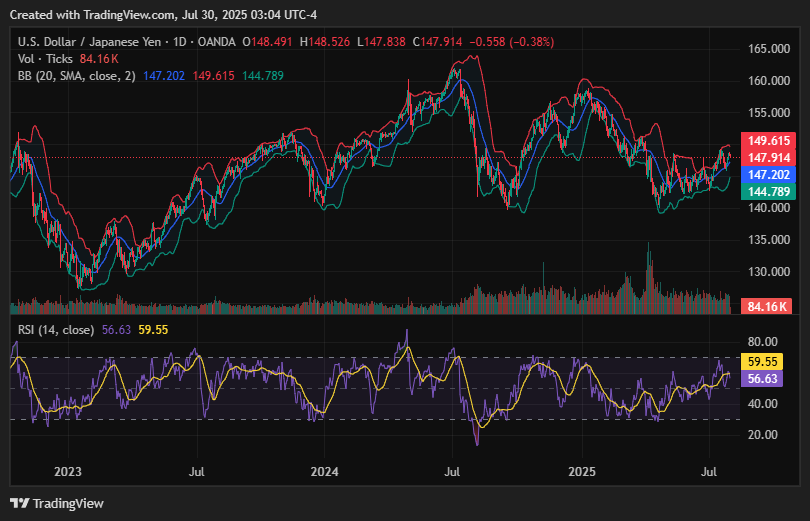
Task: Click the yellow 59.55 RSI axis tag
Action: [x=761, y=362]
